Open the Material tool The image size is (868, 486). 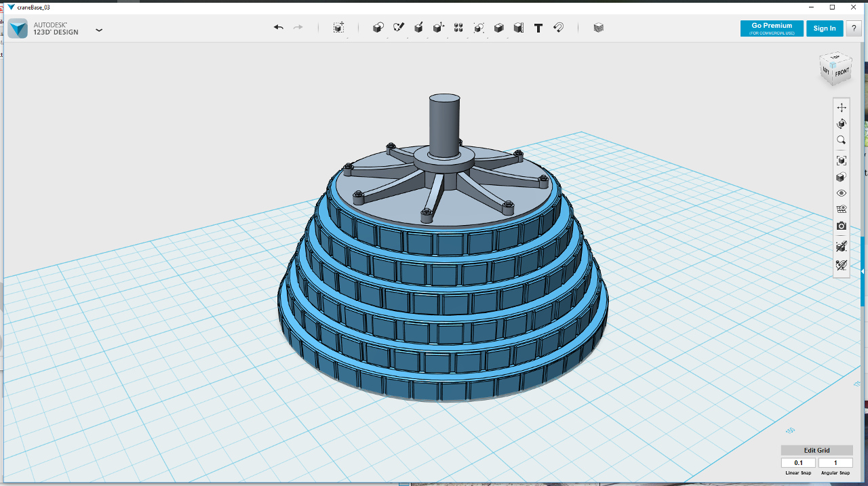598,28
